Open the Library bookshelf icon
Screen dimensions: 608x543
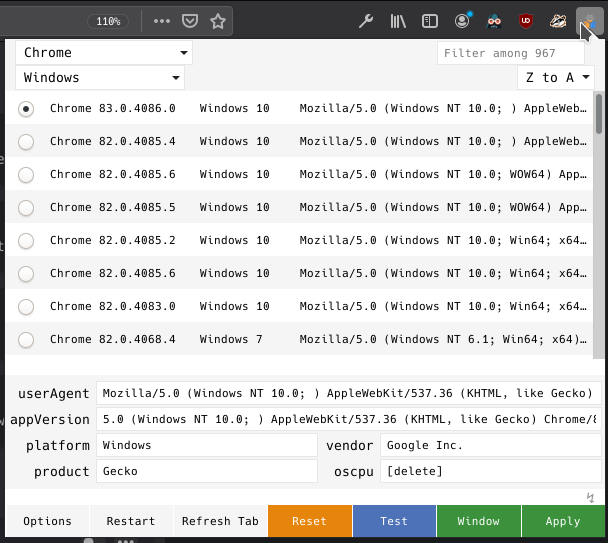[x=398, y=21]
